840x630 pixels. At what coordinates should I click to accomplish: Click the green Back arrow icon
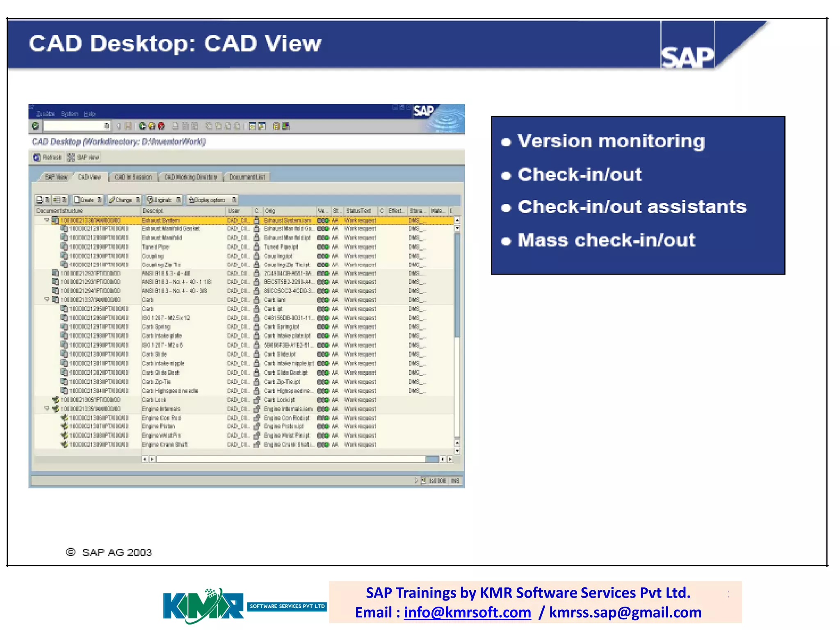[142, 126]
